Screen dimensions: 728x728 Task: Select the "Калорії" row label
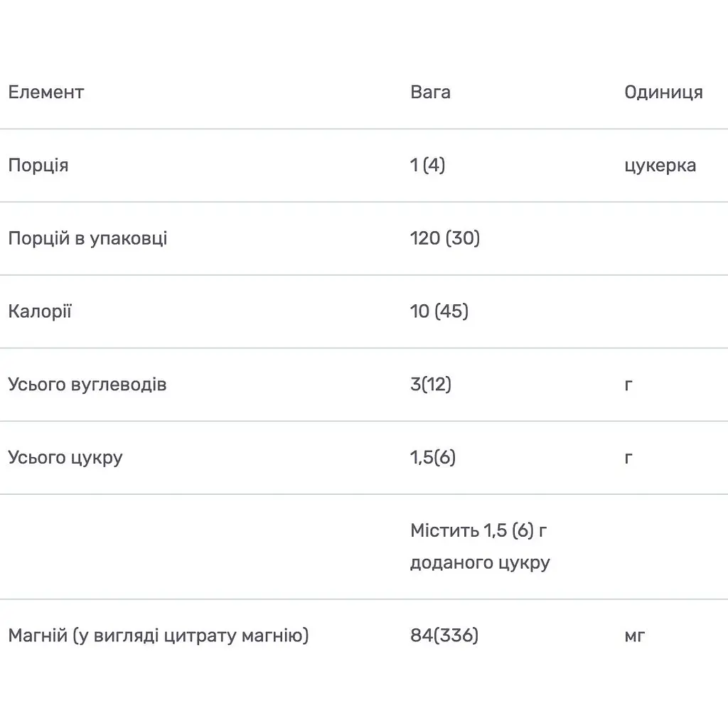[x=40, y=311]
